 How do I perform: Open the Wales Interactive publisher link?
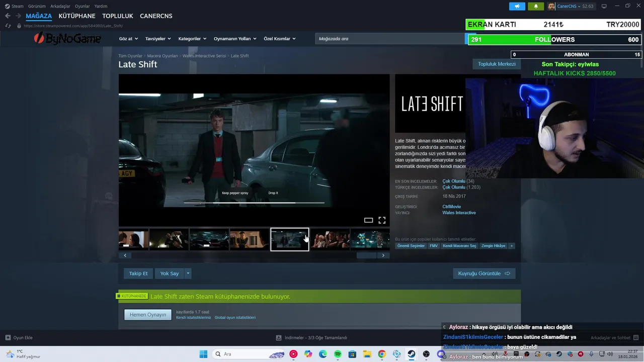459,213
